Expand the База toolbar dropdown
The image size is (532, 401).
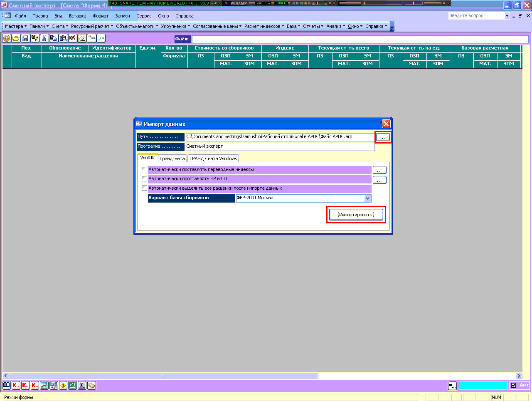293,26
